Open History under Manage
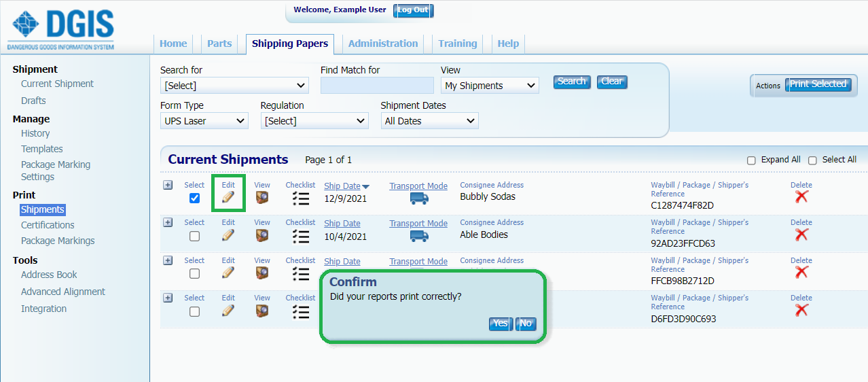 pos(35,133)
